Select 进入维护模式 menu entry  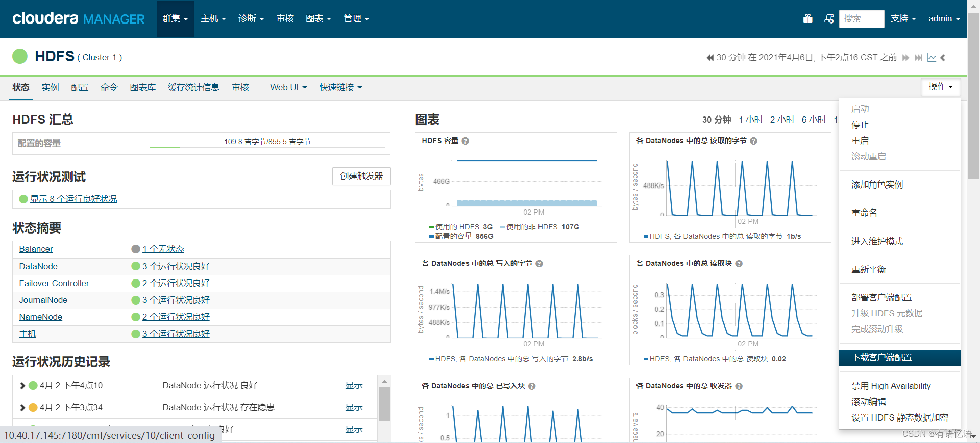[900, 241]
